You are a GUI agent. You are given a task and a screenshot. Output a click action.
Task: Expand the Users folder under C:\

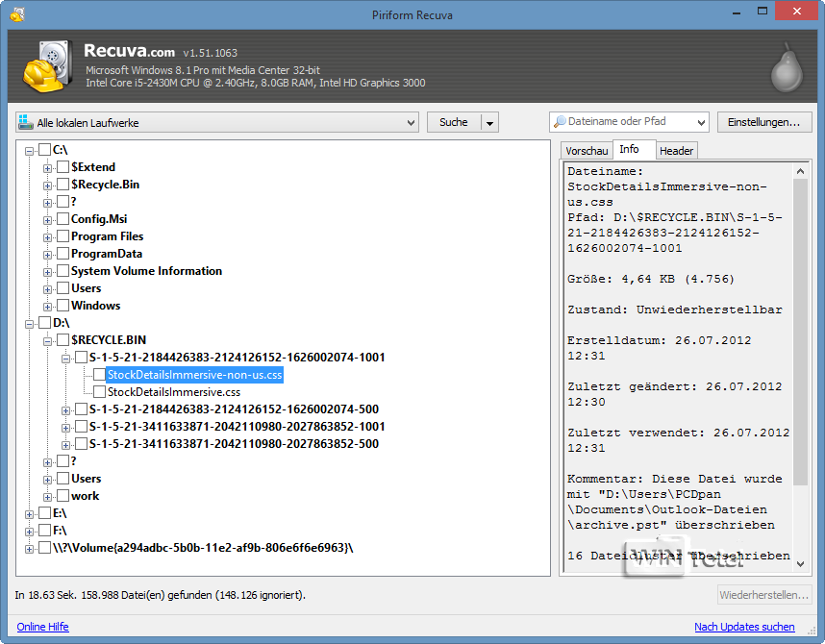click(x=48, y=288)
